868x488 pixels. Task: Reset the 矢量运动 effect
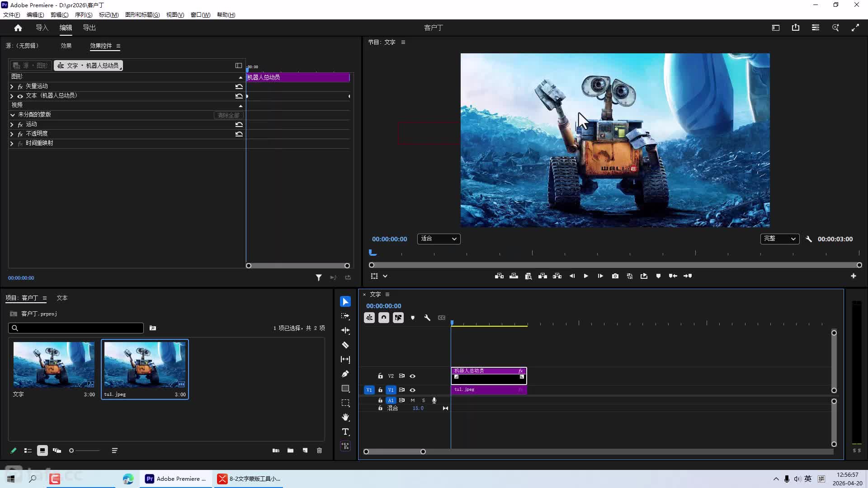[239, 86]
